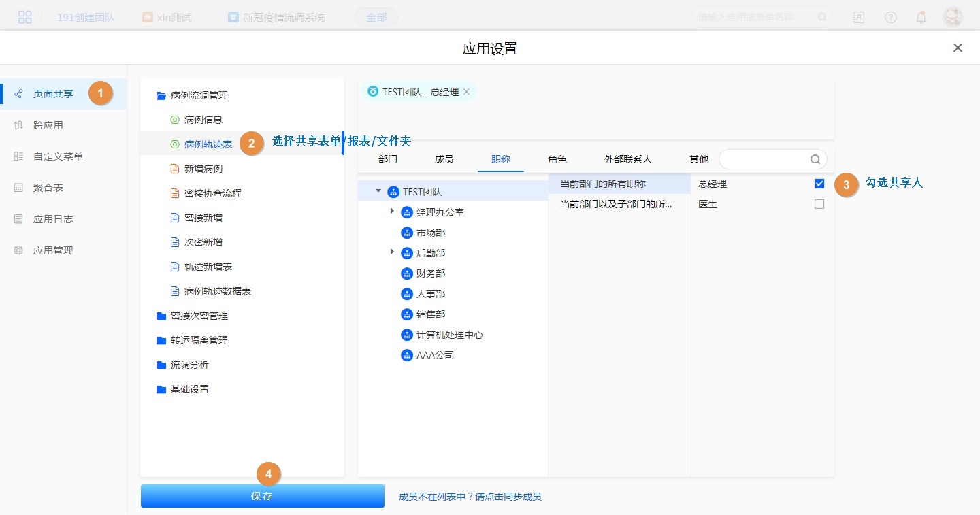Open 应用管理 gear item in sidebar

point(53,250)
